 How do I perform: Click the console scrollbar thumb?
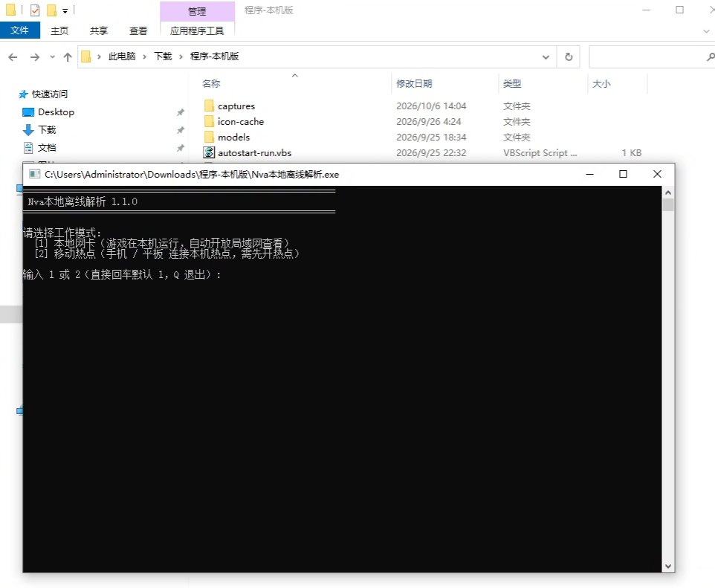click(668, 205)
